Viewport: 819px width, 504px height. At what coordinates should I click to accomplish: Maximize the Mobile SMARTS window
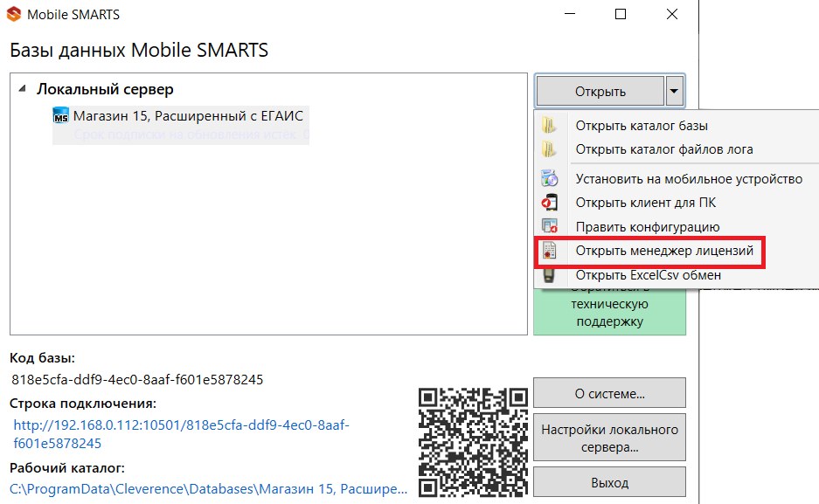pos(621,14)
